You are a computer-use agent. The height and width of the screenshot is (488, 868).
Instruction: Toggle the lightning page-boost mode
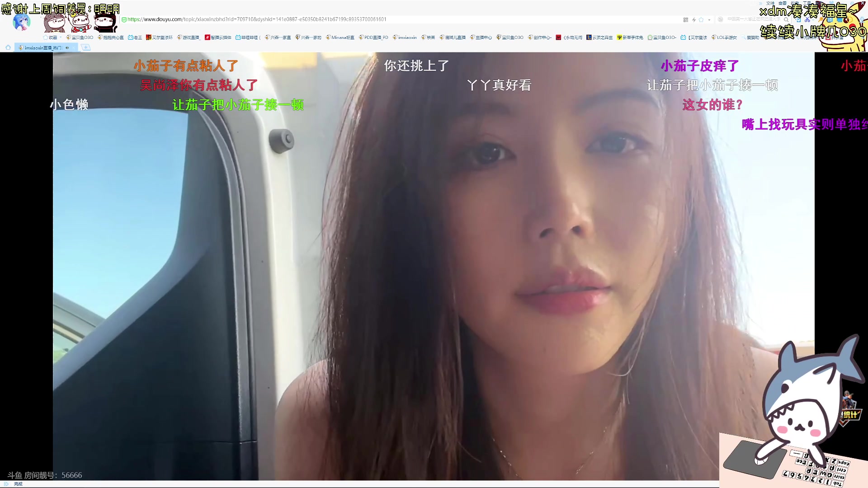tap(693, 20)
